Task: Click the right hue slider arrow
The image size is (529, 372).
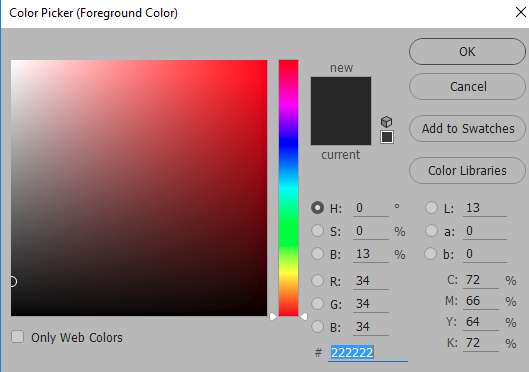Action: click(x=304, y=316)
